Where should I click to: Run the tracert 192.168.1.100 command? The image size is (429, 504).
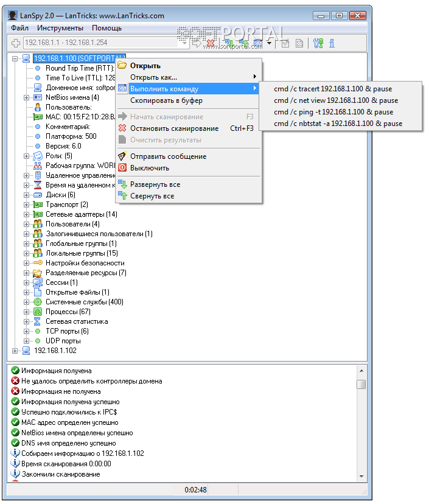340,89
